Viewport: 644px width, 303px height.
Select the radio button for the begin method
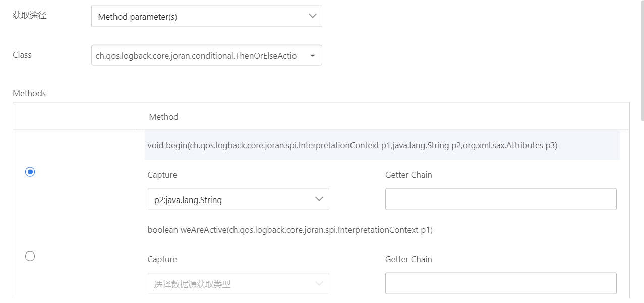point(30,172)
